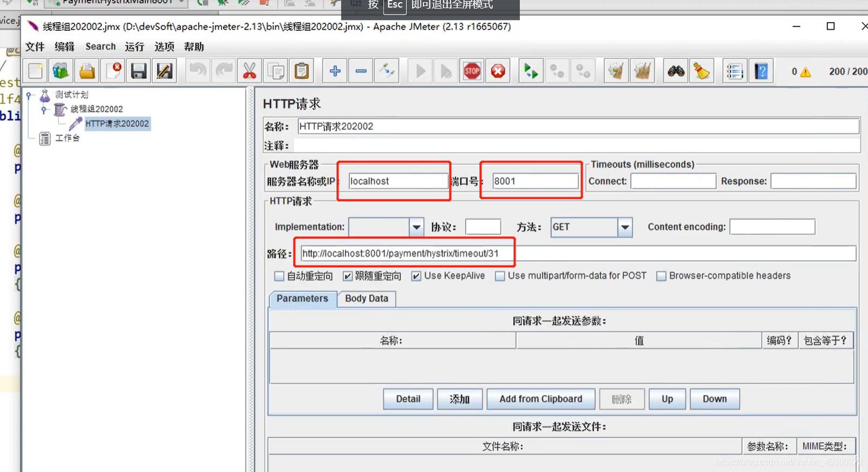Viewport: 868px width, 472px height.
Task: Click the Start play icon
Action: coord(420,71)
